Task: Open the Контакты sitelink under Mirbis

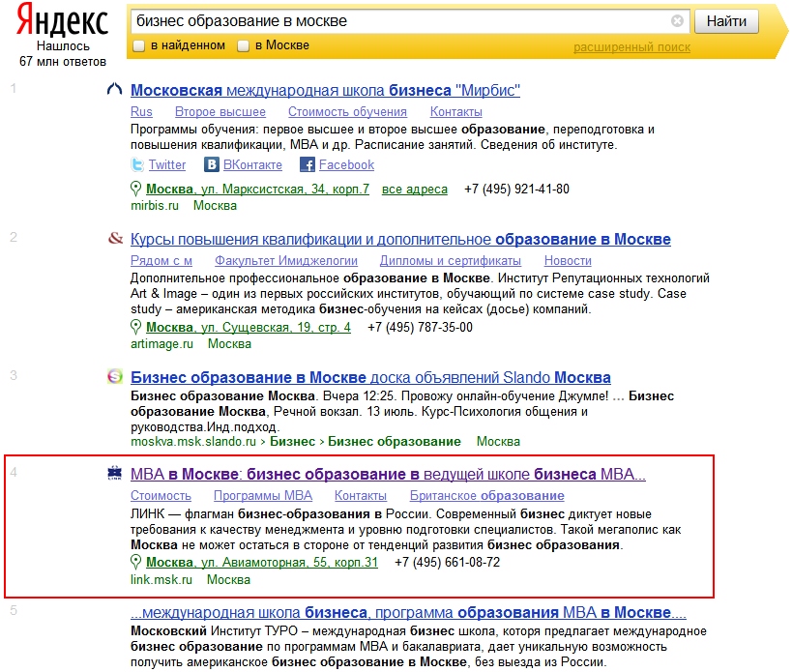Action: pos(456,111)
